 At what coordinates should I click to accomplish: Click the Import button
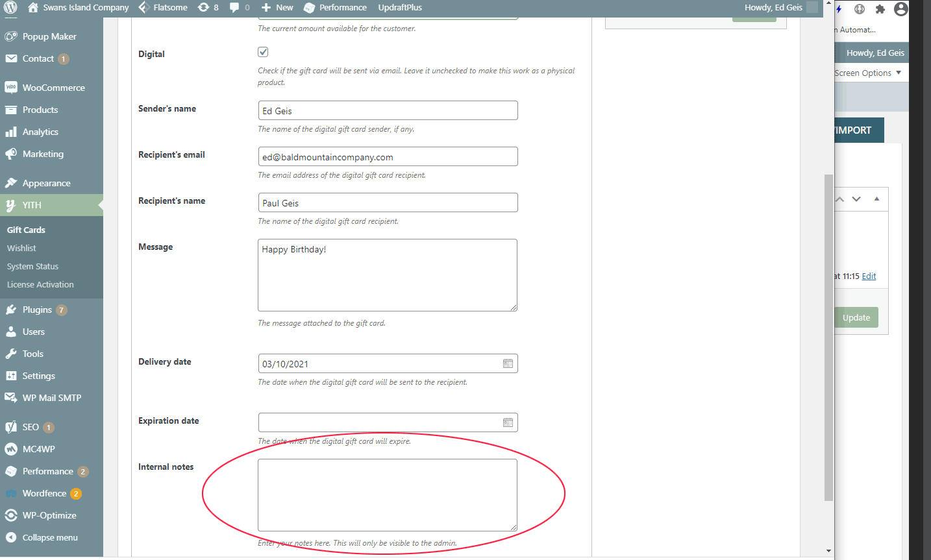(x=859, y=130)
